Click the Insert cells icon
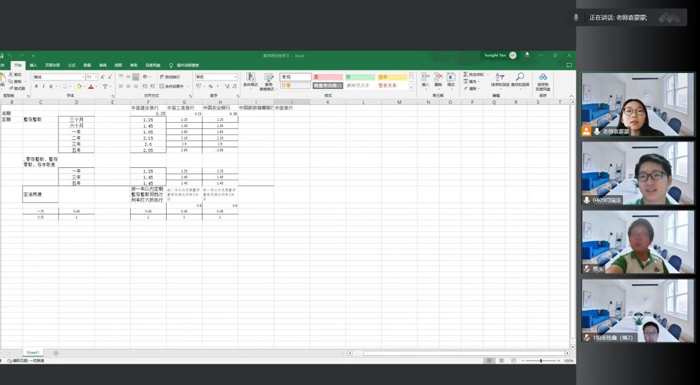The height and width of the screenshot is (385, 700). [425, 80]
